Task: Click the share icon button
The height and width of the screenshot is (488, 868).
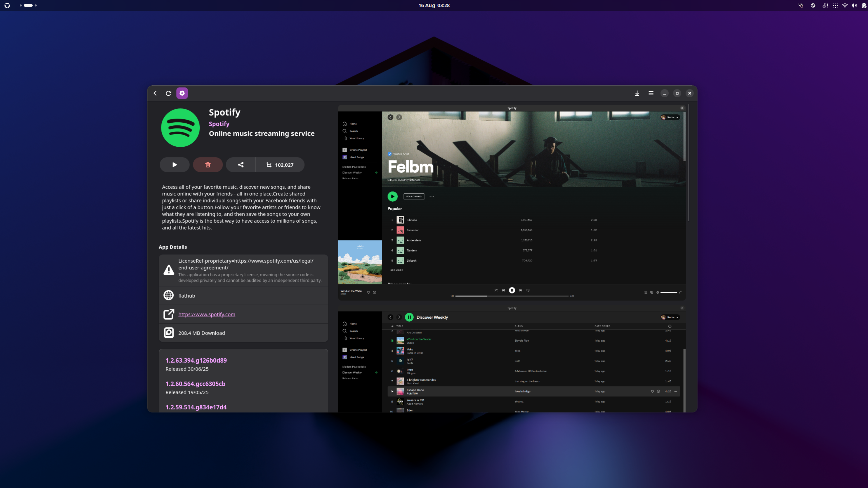Action: (x=241, y=165)
